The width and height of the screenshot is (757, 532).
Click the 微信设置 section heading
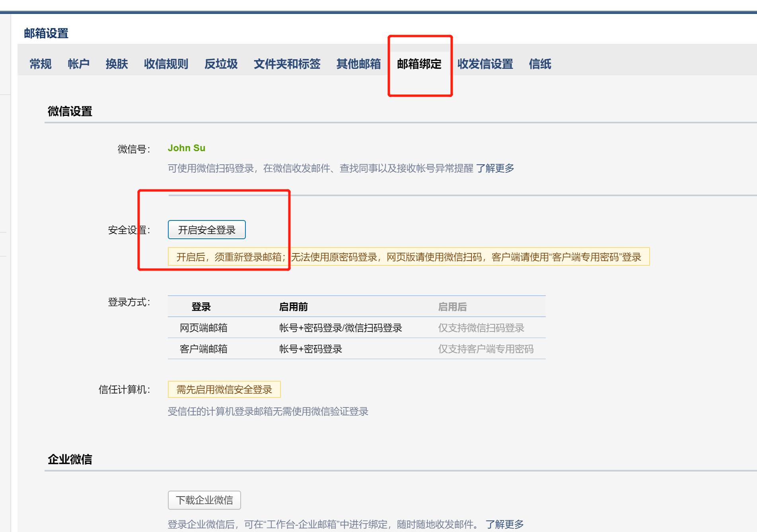pyautogui.click(x=70, y=111)
